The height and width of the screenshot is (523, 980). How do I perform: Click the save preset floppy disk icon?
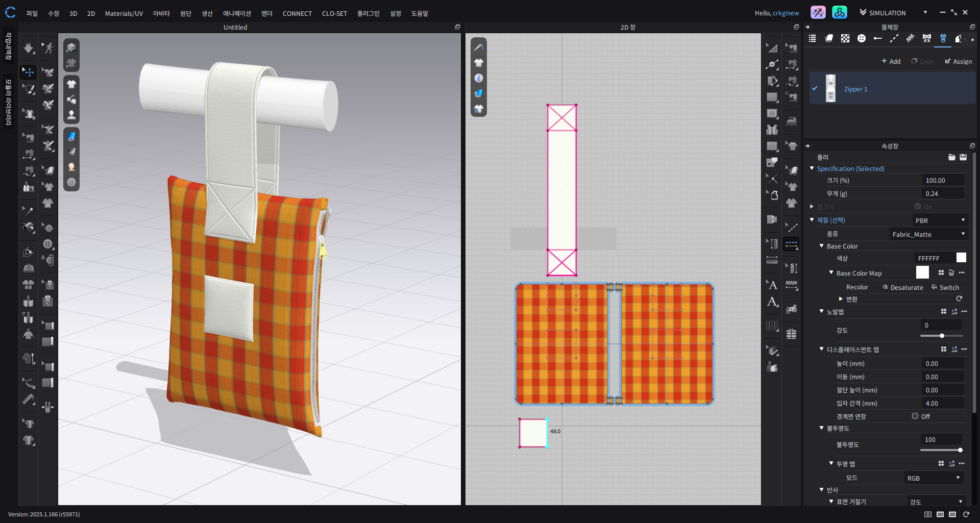click(x=963, y=157)
